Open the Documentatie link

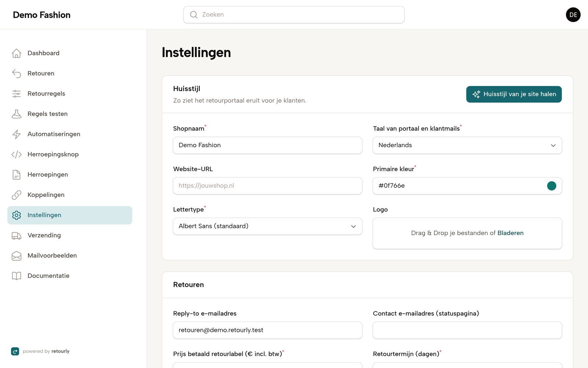(x=70, y=276)
